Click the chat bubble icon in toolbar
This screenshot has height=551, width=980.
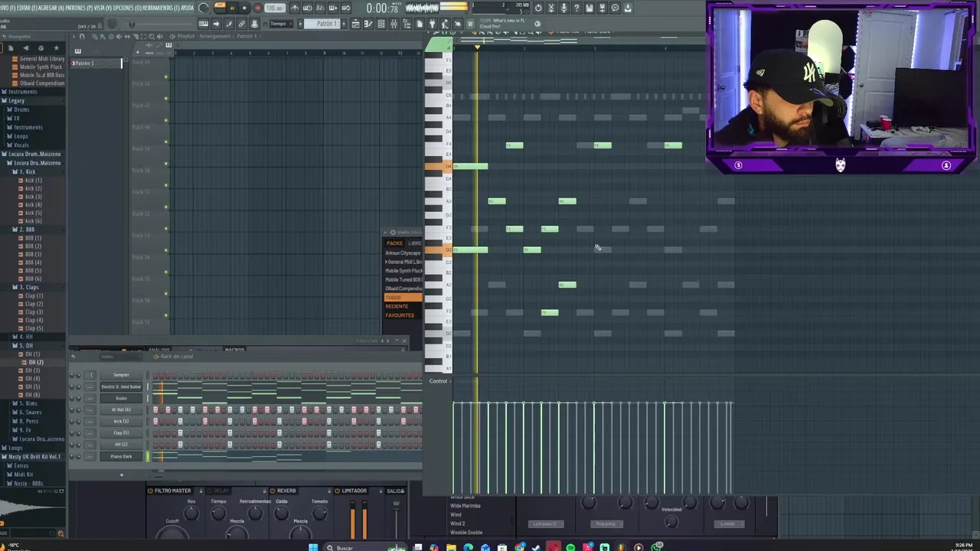615,8
